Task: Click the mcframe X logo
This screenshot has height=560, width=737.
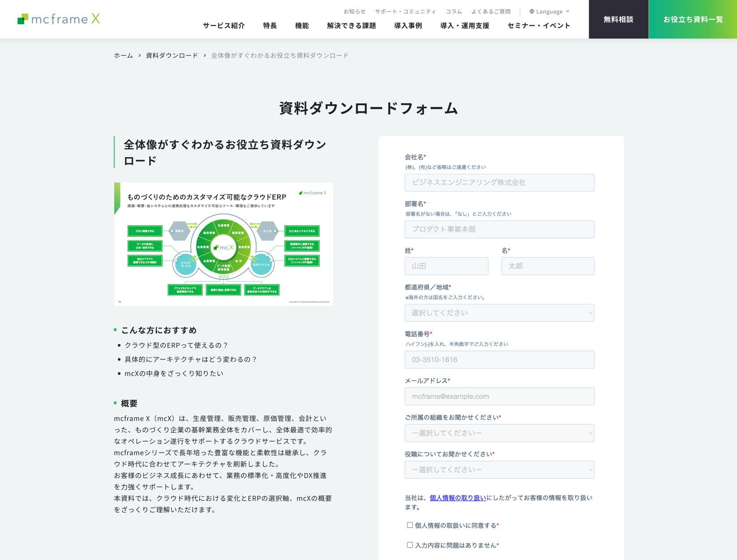Action: coord(59,19)
